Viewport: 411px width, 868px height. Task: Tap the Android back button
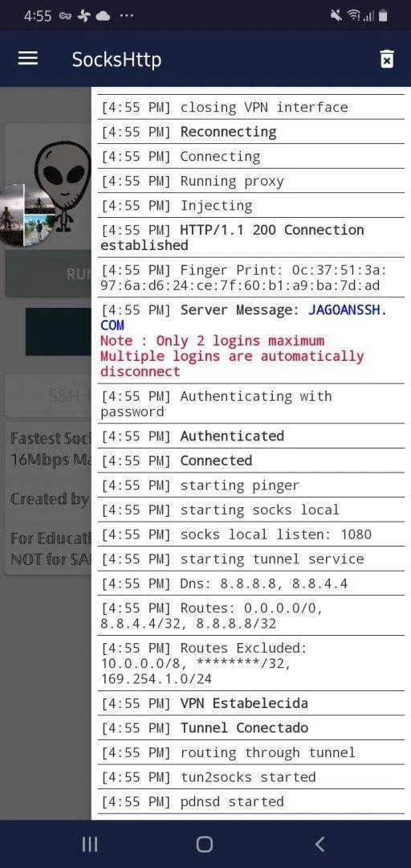click(319, 844)
